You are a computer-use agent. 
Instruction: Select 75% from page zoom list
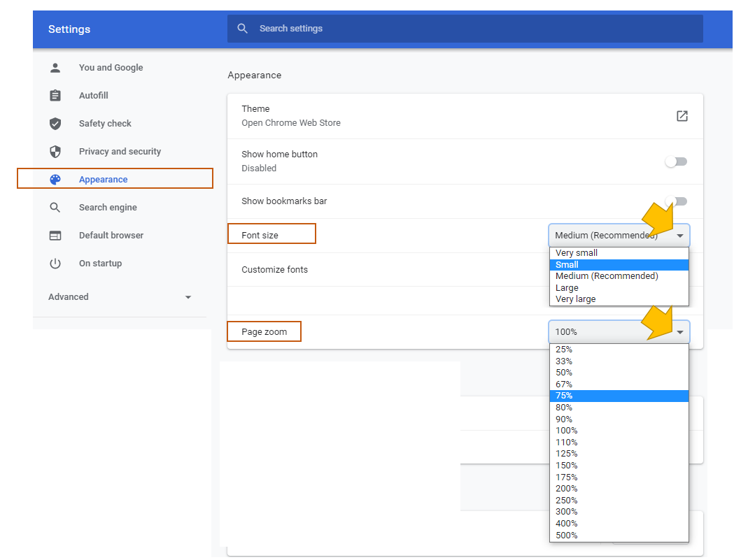[564, 396]
